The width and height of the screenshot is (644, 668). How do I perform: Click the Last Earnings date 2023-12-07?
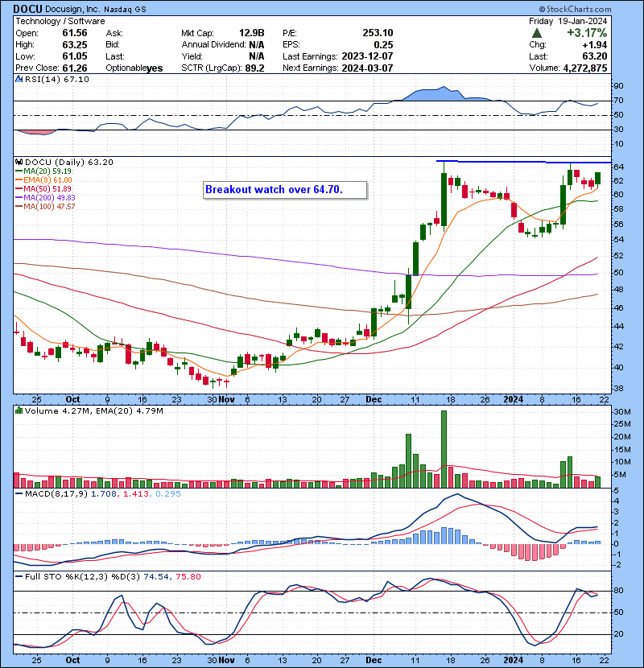coord(367,56)
